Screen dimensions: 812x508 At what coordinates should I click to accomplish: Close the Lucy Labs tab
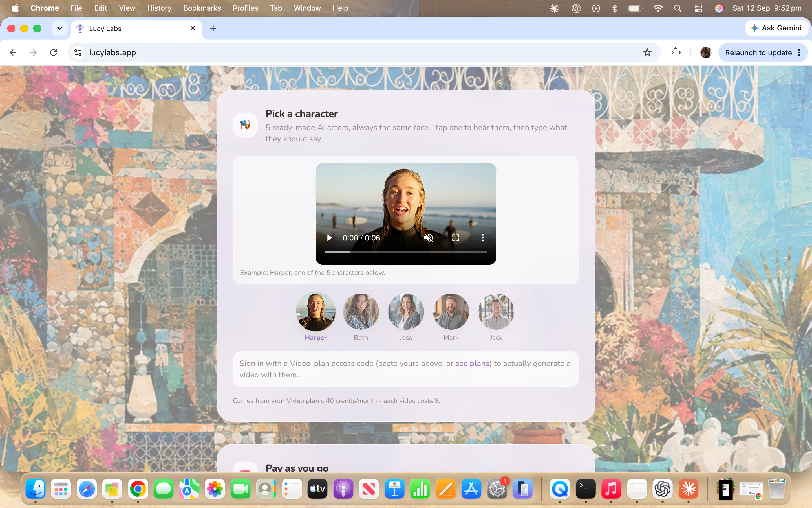pos(193,28)
